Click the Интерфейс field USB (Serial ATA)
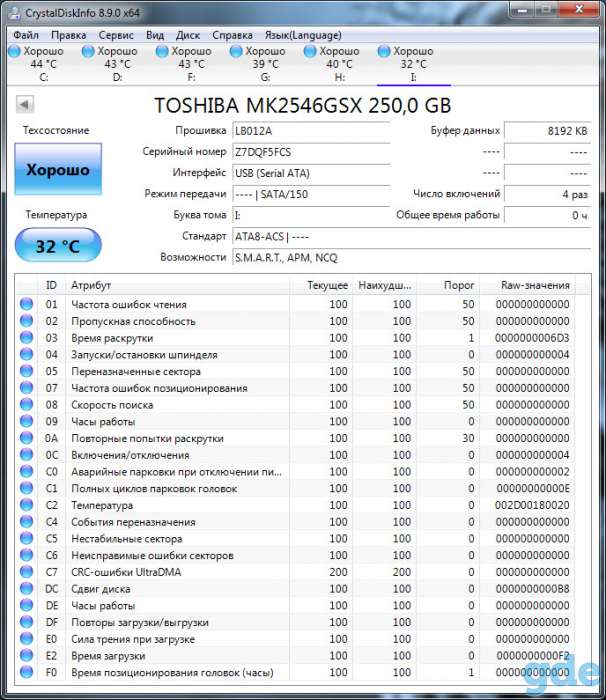The height and width of the screenshot is (700, 606). 311,173
